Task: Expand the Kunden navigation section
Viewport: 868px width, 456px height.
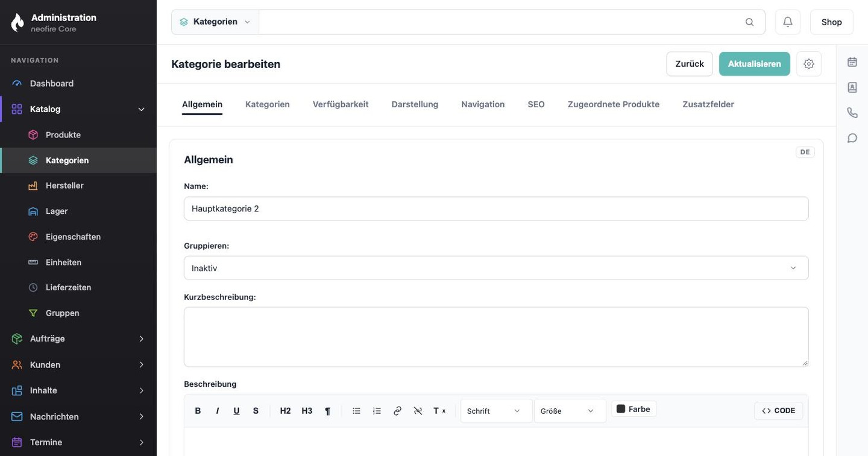Action: tap(78, 364)
